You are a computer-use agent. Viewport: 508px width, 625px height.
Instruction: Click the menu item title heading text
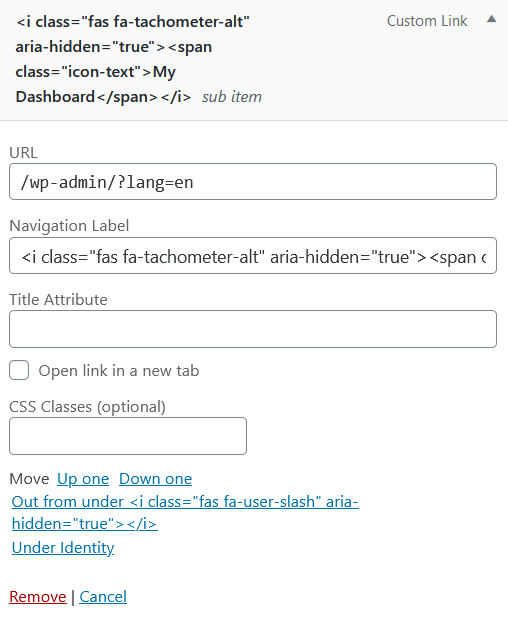coord(132,59)
